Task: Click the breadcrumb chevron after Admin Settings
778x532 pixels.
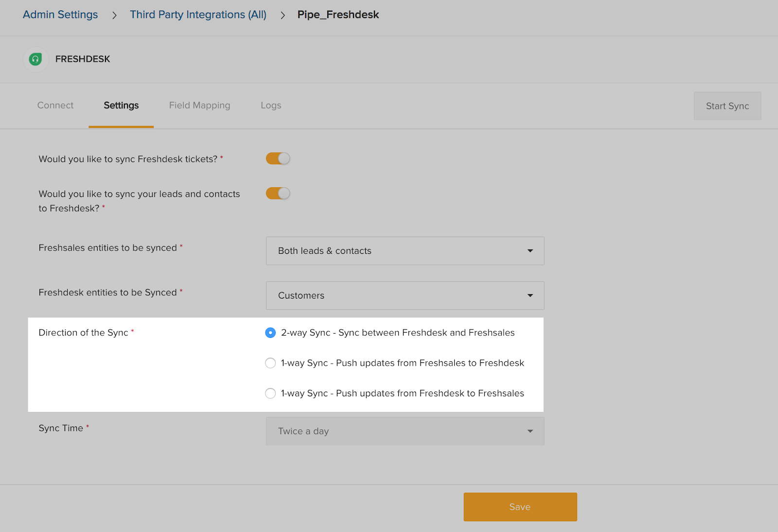Action: pos(114,16)
